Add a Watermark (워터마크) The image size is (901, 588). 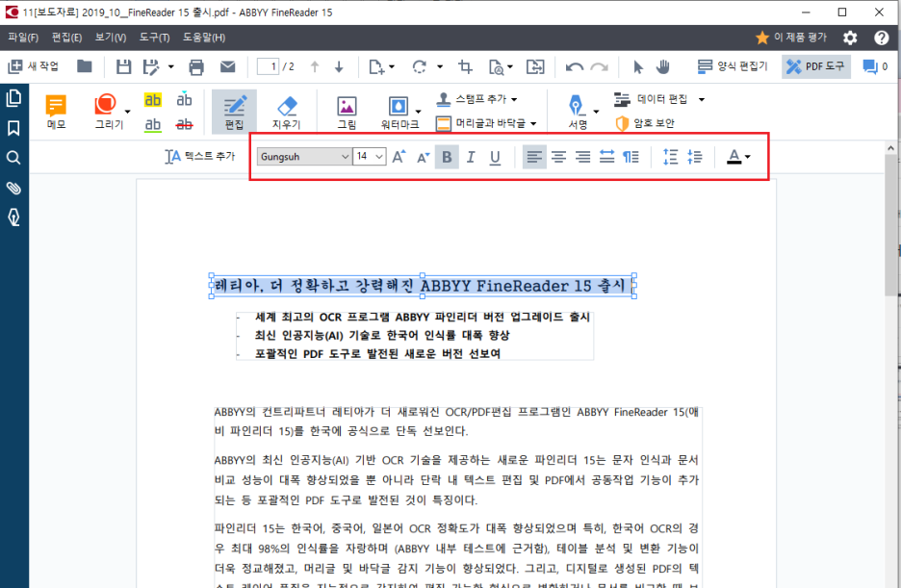399,112
